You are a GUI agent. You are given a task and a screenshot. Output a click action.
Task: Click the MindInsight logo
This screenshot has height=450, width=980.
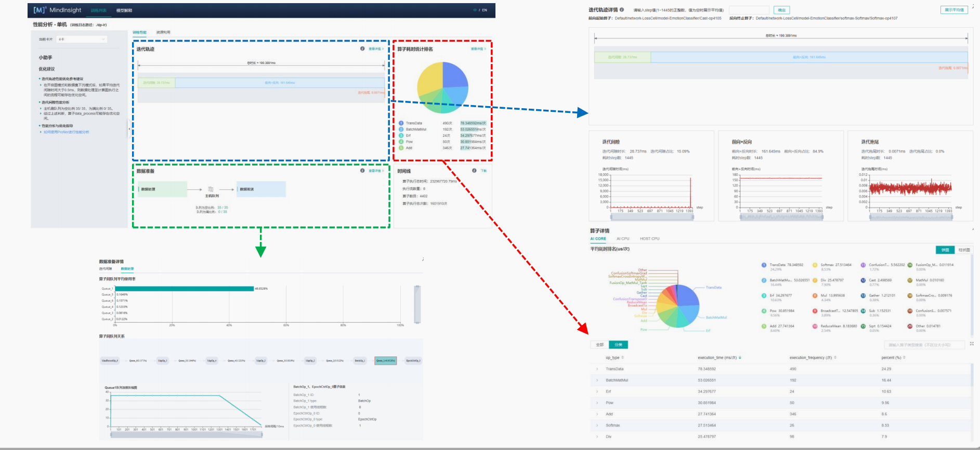tap(57, 10)
